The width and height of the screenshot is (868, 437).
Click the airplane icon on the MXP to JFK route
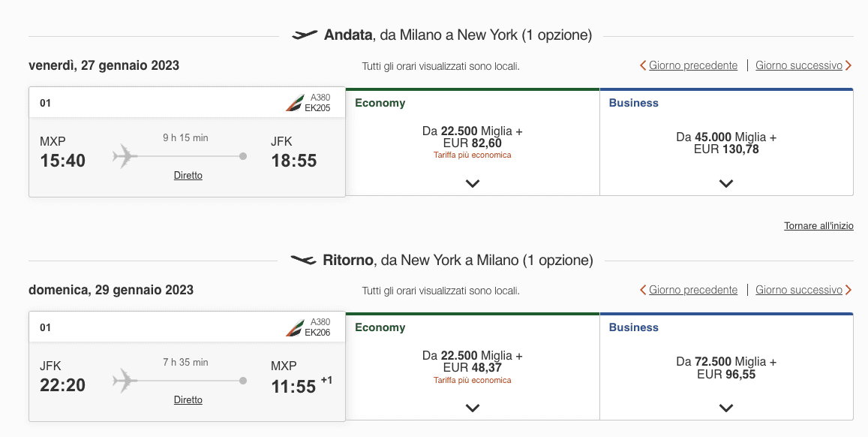125,156
